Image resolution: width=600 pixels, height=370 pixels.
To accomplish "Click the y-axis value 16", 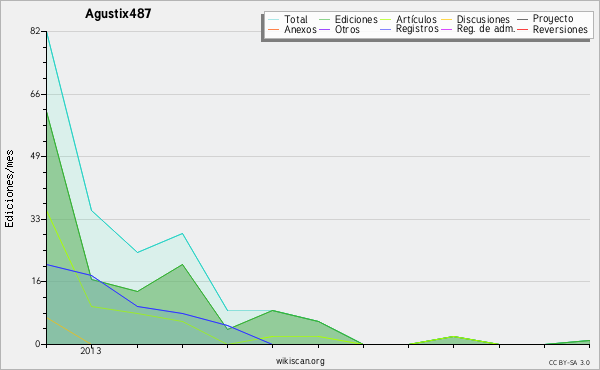I will click(35, 281).
